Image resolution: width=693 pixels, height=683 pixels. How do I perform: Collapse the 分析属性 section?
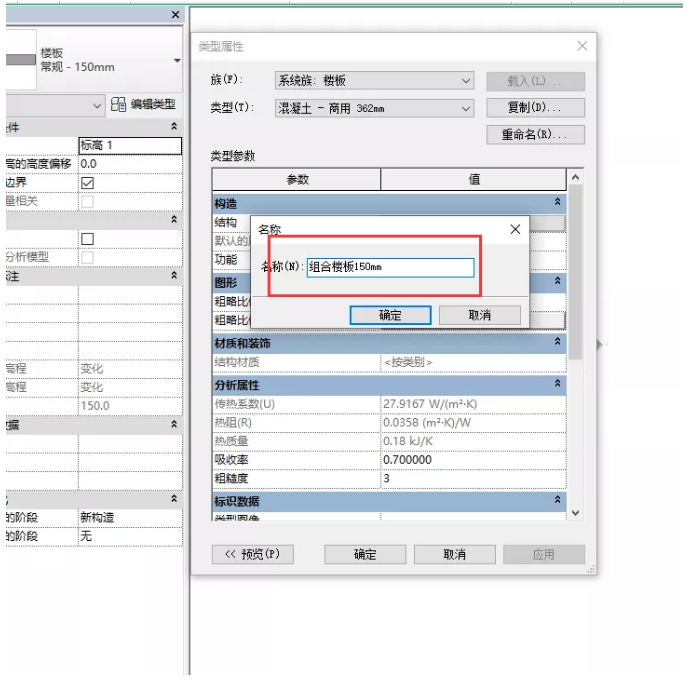click(557, 383)
